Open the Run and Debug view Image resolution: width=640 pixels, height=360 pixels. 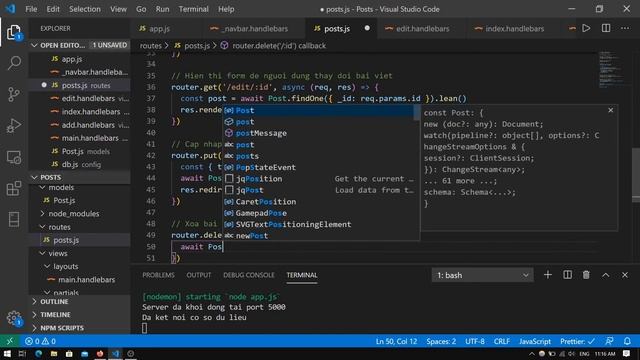(x=14, y=126)
